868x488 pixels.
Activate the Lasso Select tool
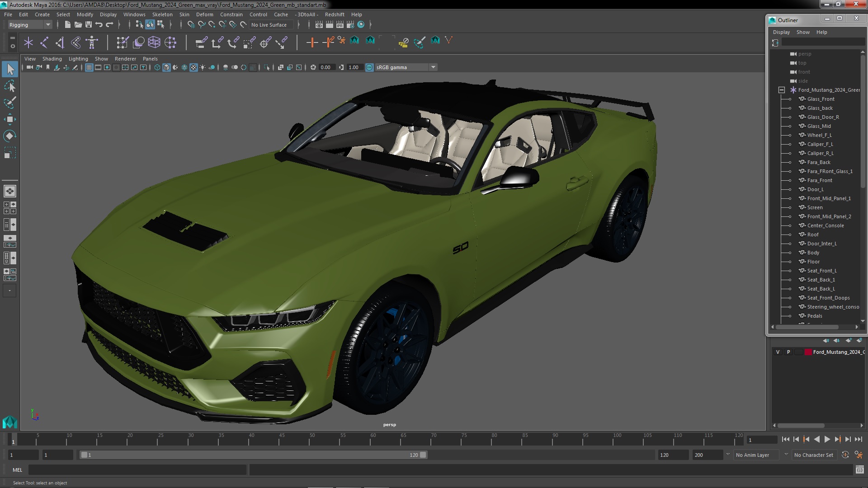coord(10,86)
